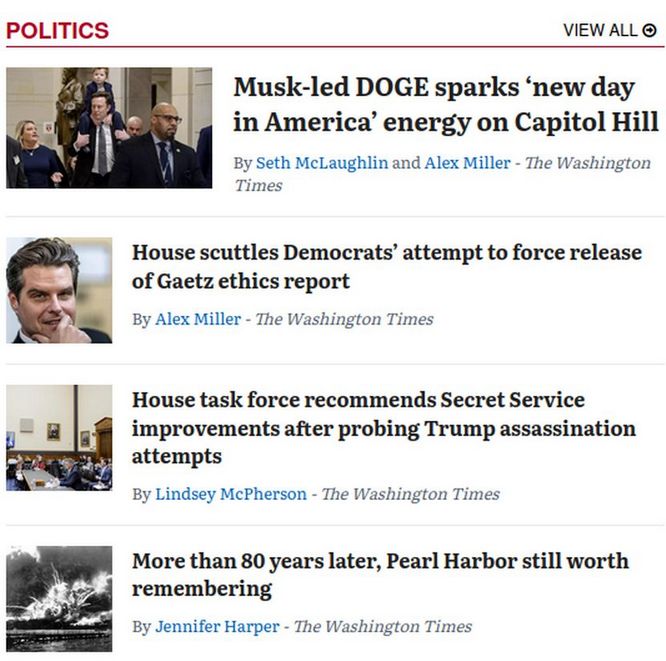This screenshot has width=666, height=661.
Task: Open the Pearl Harbor remembrance headline
Action: pyautogui.click(x=380, y=574)
